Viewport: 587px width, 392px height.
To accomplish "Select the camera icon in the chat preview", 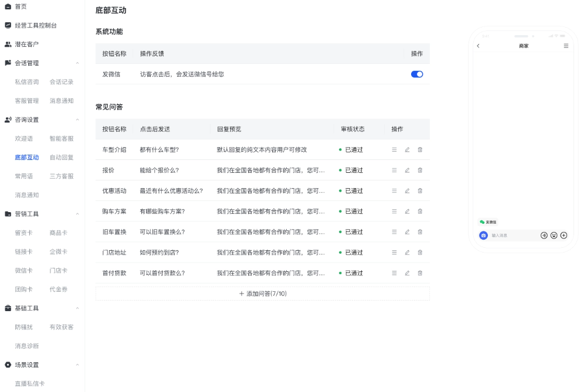I will (483, 236).
